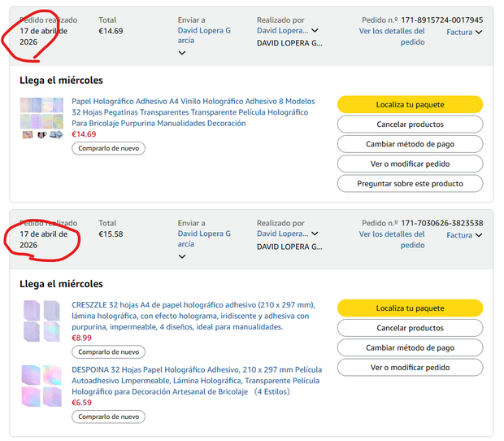Open Ver los detalles del pedido for first order
504x441 pixels.
(x=392, y=37)
